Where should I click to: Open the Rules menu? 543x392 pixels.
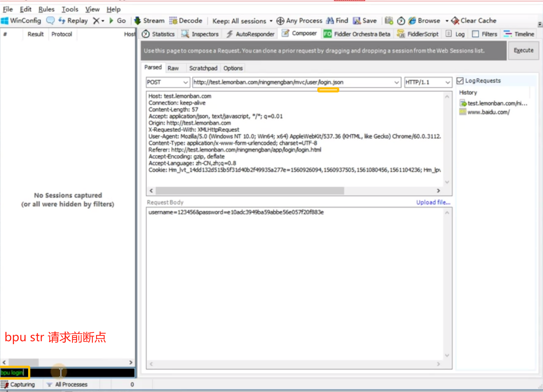click(46, 9)
